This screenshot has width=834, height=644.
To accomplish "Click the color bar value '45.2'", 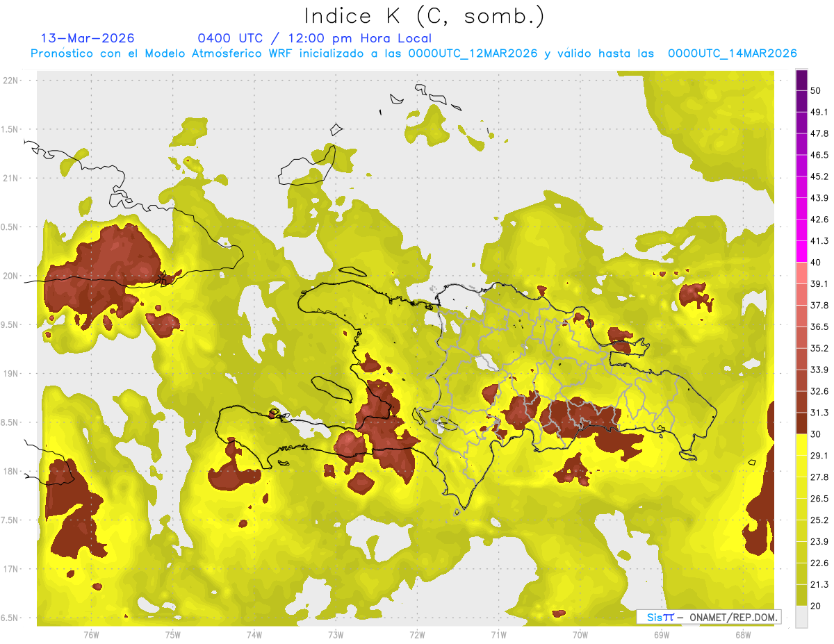I will click(819, 176).
